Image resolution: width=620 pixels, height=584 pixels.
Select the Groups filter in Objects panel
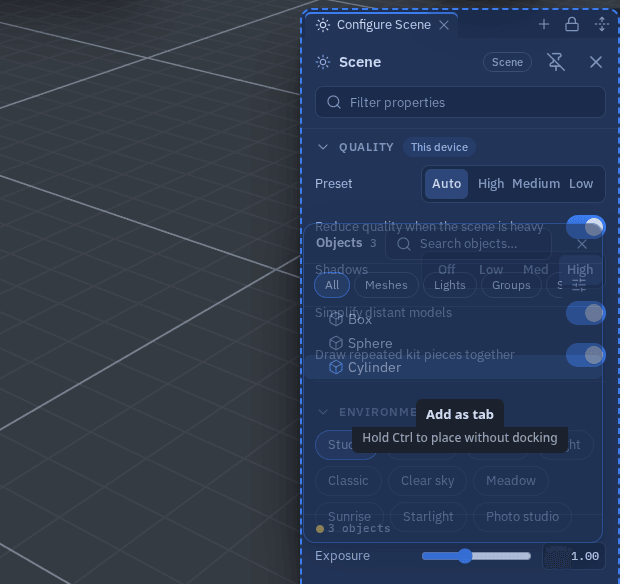tap(511, 285)
